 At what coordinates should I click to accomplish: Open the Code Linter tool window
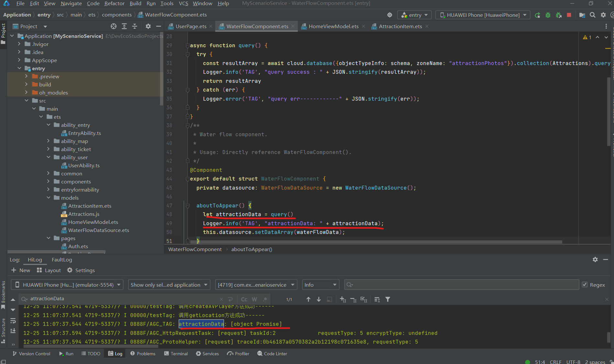(272, 354)
